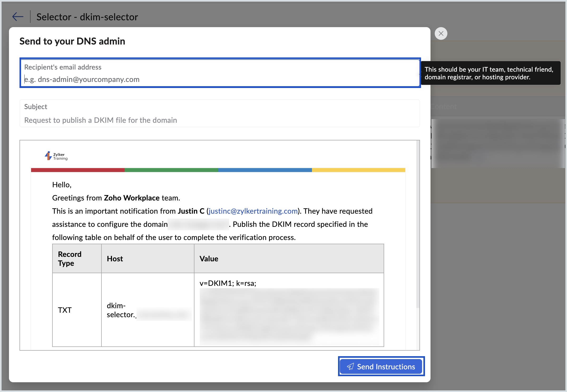Click the Zylker Training logo
Screen dimensions: 567x392
[x=56, y=156]
